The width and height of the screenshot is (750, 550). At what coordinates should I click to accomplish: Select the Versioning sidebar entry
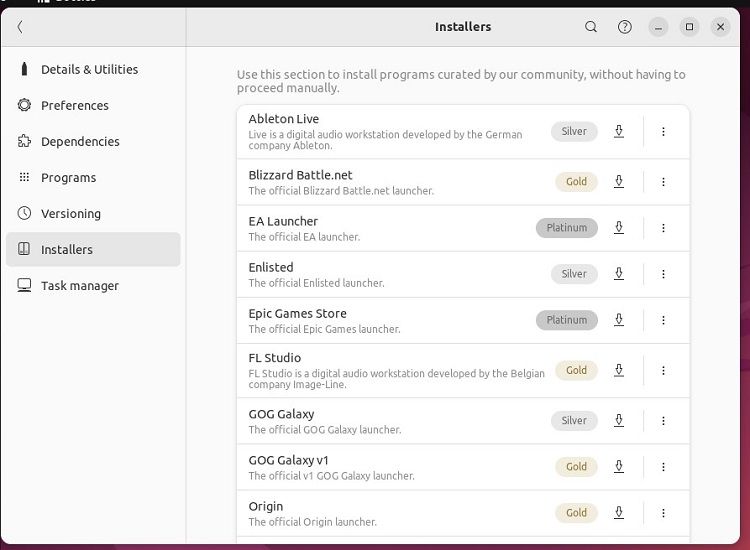[70, 213]
